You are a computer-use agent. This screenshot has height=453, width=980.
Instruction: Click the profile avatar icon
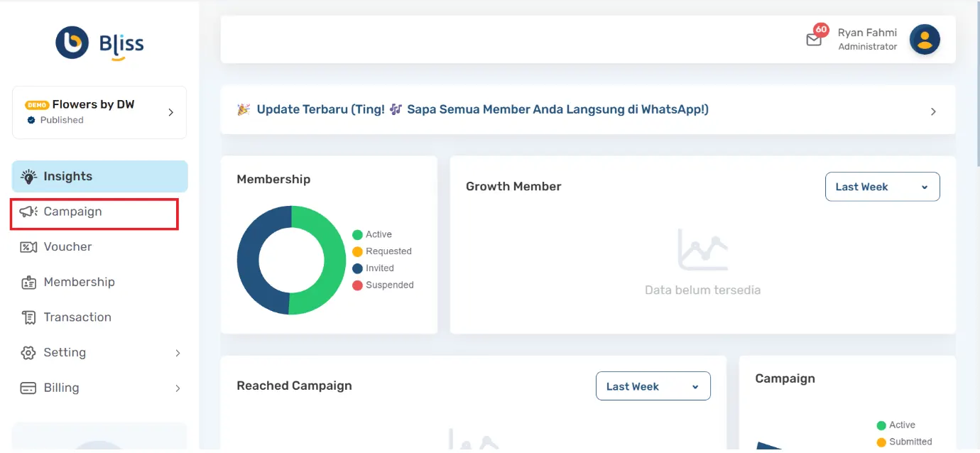[x=925, y=39]
